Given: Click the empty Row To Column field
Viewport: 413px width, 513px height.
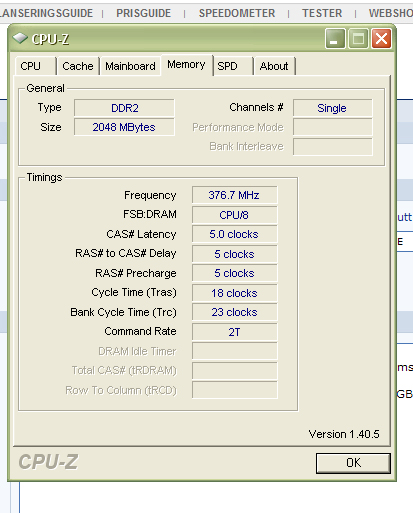Looking at the screenshot, I should coord(234,390).
